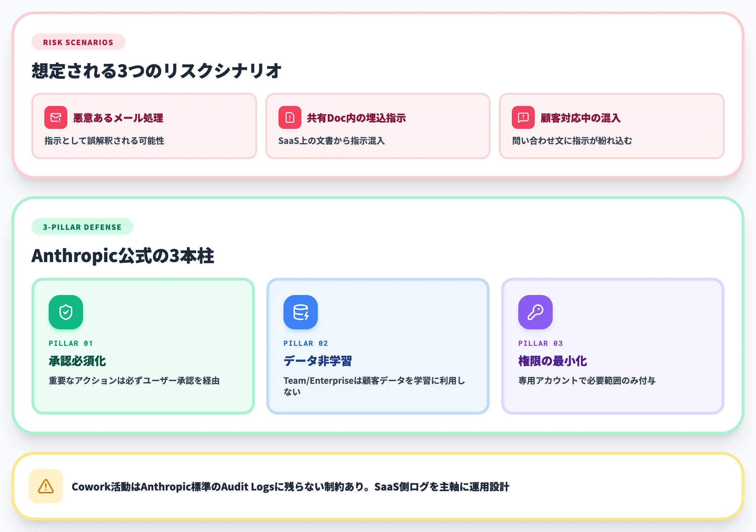Click the green shield-check icon in Pillar 01
This screenshot has height=532, width=756.
pyautogui.click(x=66, y=312)
